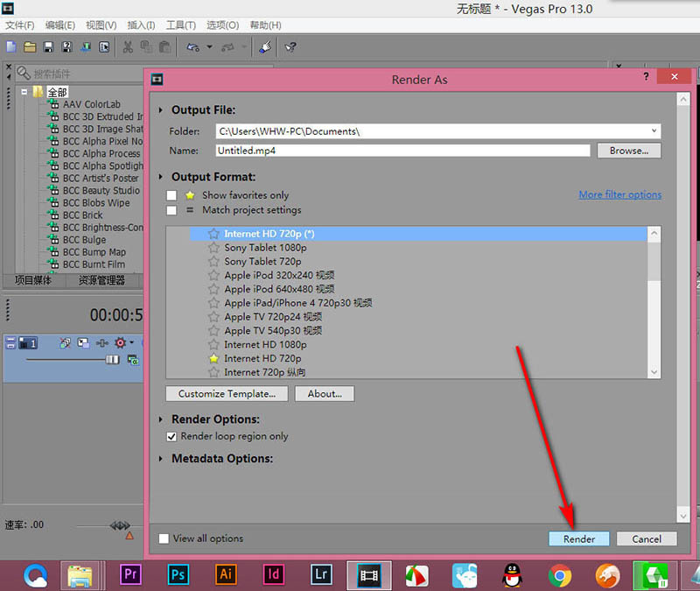Unfavorite the Internet HD 720p yellow star
This screenshot has height=591, width=700.
pos(213,358)
